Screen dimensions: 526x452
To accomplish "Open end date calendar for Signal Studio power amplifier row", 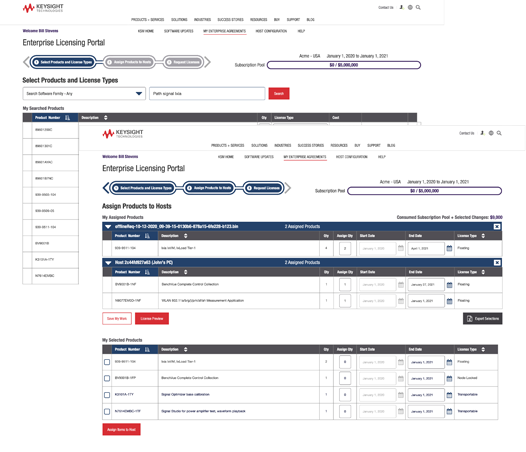I will pos(450,411).
